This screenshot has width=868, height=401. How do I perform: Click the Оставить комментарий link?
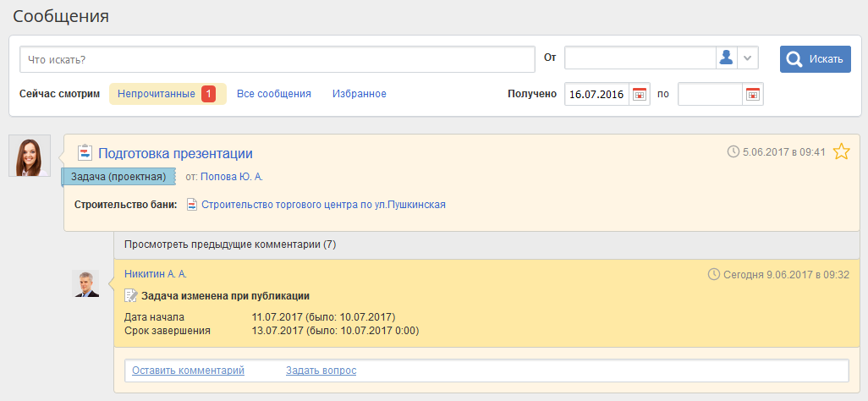[188, 371]
